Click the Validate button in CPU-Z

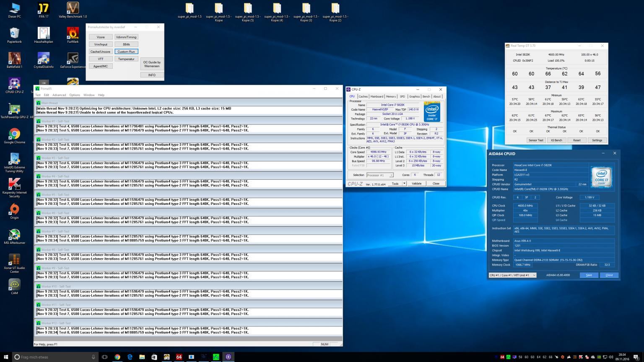pos(417,184)
